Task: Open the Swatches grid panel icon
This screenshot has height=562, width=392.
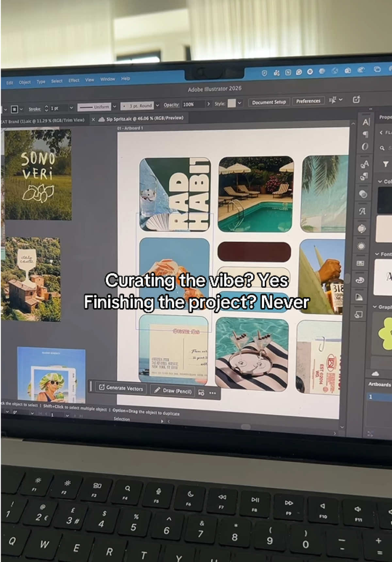Action: pyautogui.click(x=360, y=263)
